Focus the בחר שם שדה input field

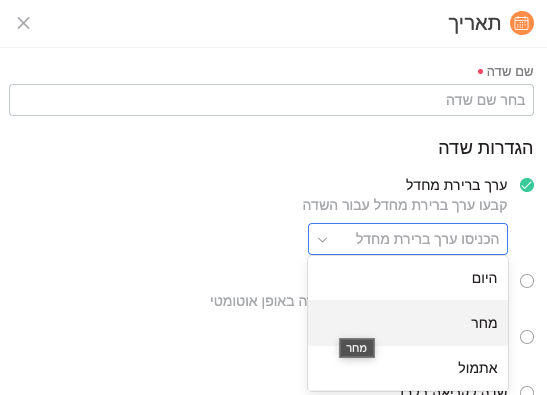(x=271, y=100)
